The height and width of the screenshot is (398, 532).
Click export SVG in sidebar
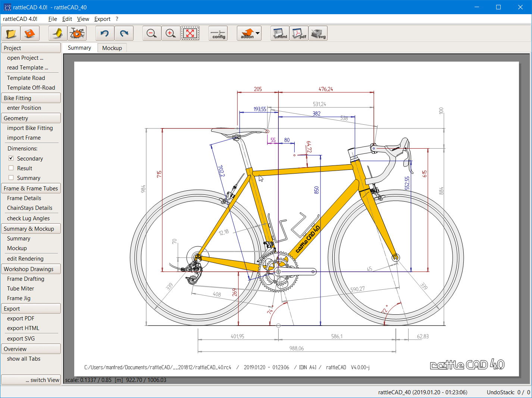click(x=21, y=339)
